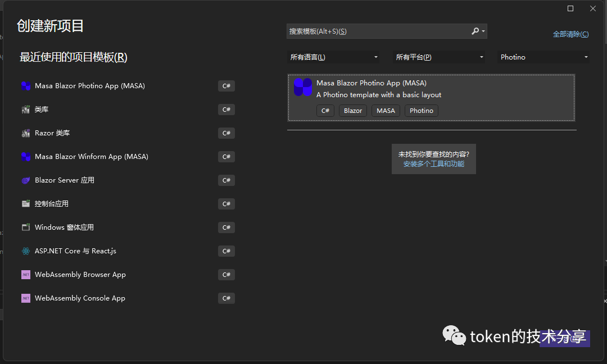The width and height of the screenshot is (607, 364).
Task: Click the ASP.NET Core 与 React.js icon
Action: 25,251
